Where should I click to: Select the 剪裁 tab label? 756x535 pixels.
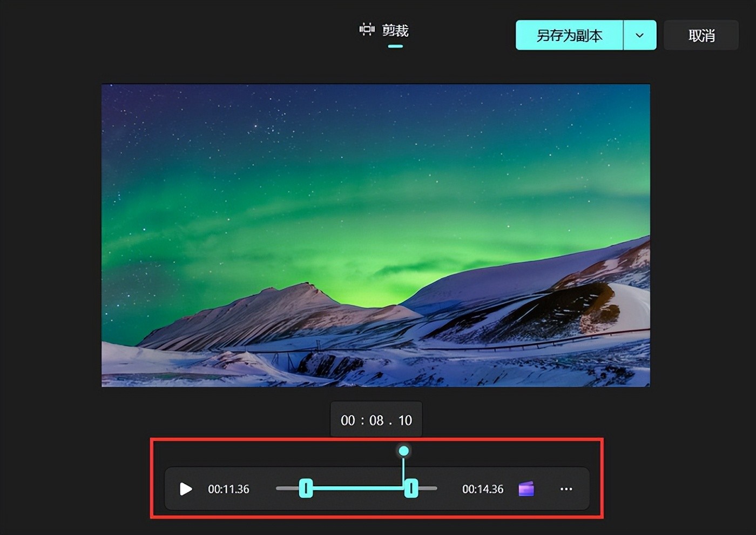click(x=395, y=30)
